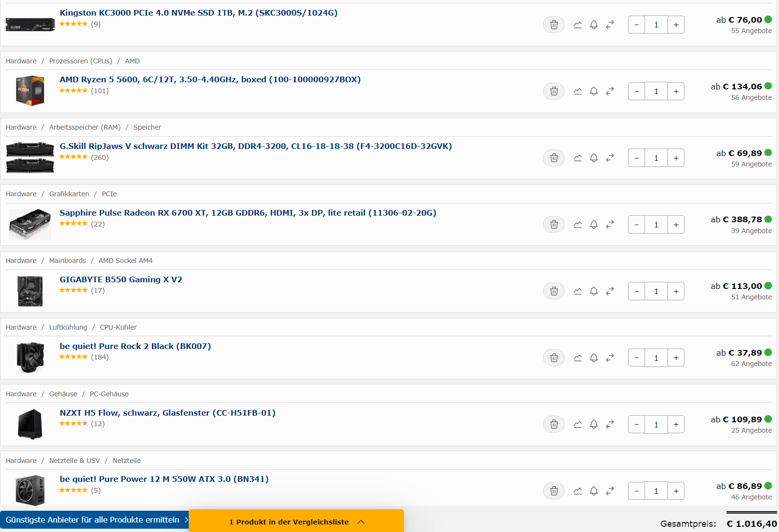
Task: Delete Sapphire Pulse RX 6700 XT entry
Action: [554, 225]
